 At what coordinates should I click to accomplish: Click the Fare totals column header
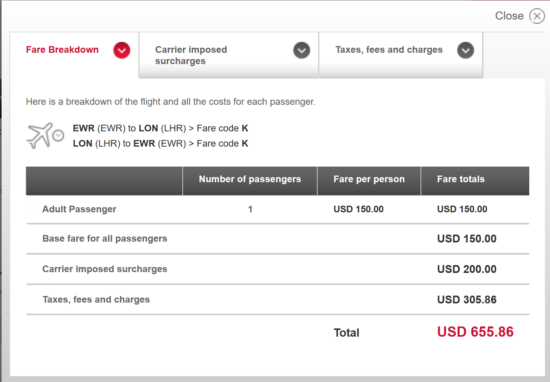pos(475,181)
